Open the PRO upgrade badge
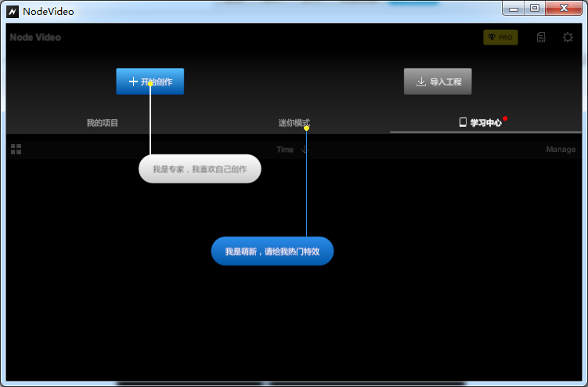This screenshot has width=588, height=387. [x=500, y=37]
